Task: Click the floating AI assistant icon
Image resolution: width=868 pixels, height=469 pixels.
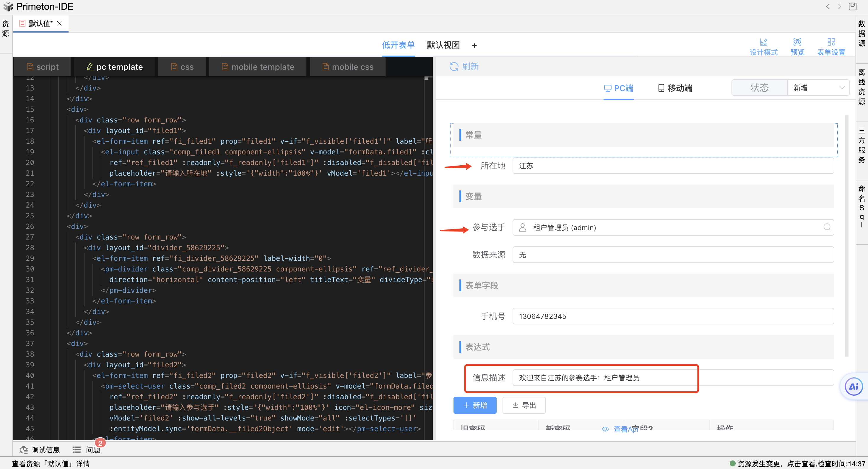Action: (854, 386)
